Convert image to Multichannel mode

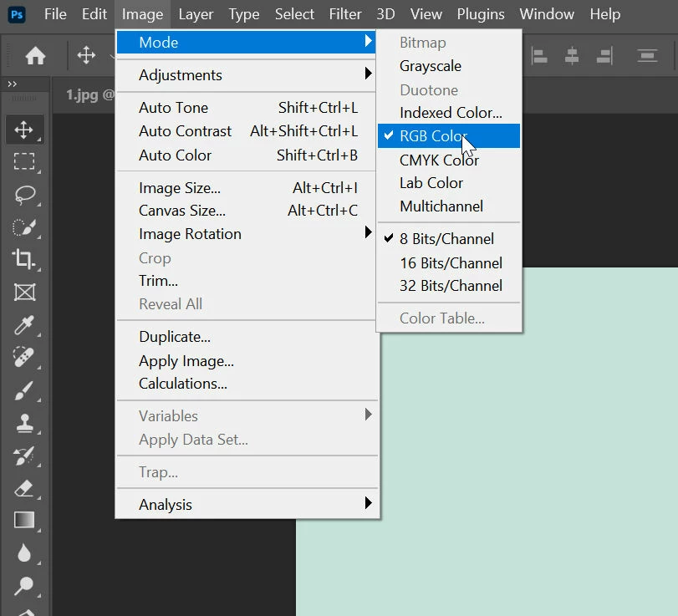click(449, 206)
